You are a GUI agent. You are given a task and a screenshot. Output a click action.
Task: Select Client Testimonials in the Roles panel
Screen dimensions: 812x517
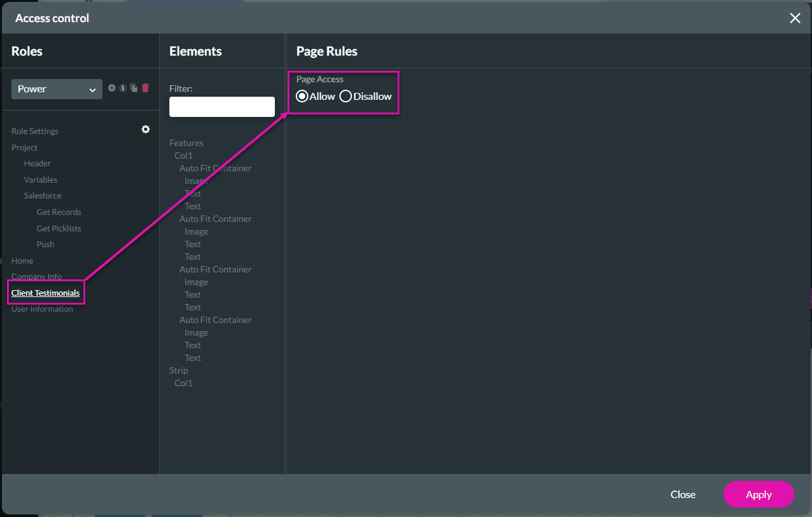(45, 292)
